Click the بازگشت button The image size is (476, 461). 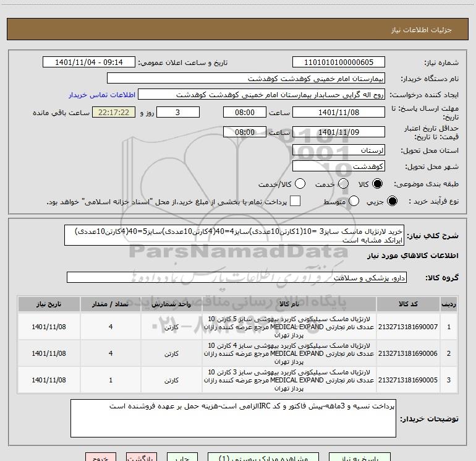tap(142, 457)
